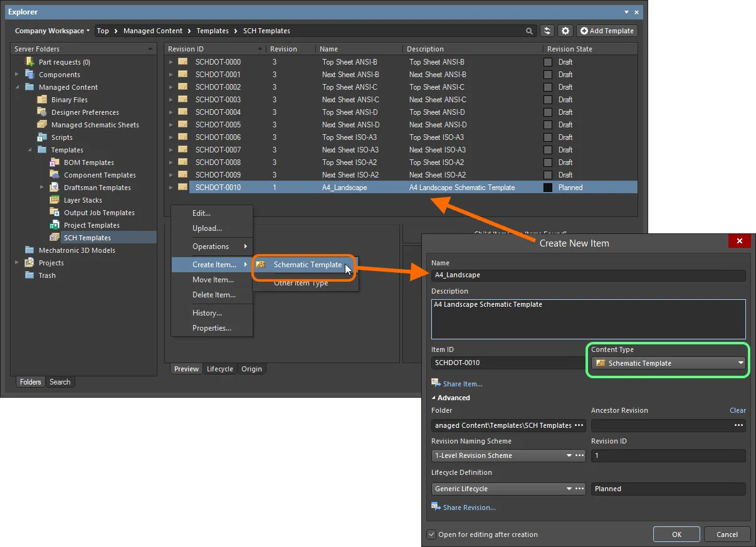Click the Name field containing A4_Landscape
This screenshot has width=756, height=547.
pos(588,275)
